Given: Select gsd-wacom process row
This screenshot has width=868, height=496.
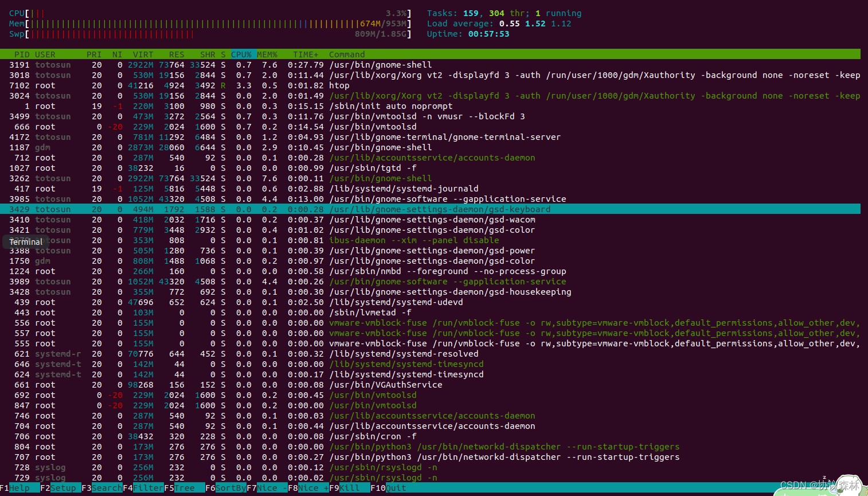Looking at the screenshot, I should tap(430, 220).
